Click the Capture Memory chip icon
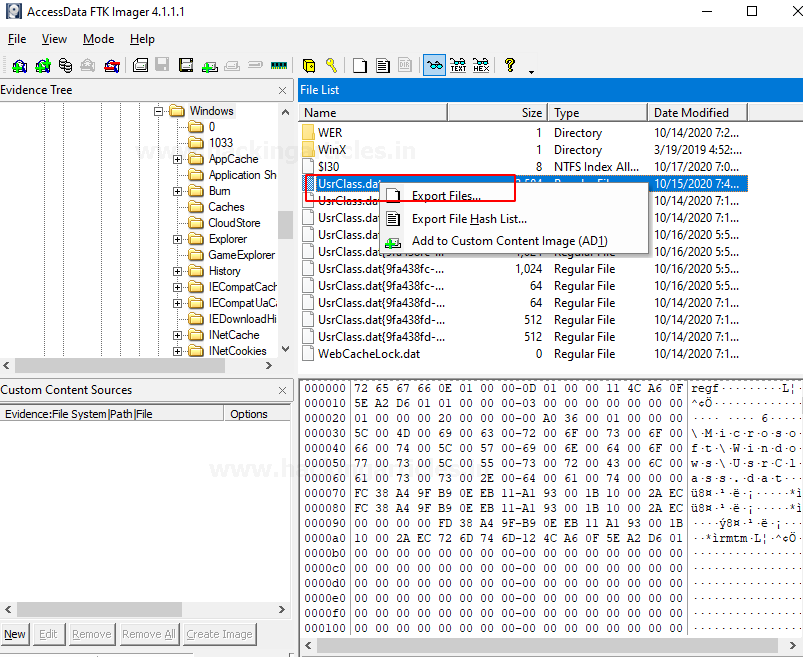 tap(279, 66)
